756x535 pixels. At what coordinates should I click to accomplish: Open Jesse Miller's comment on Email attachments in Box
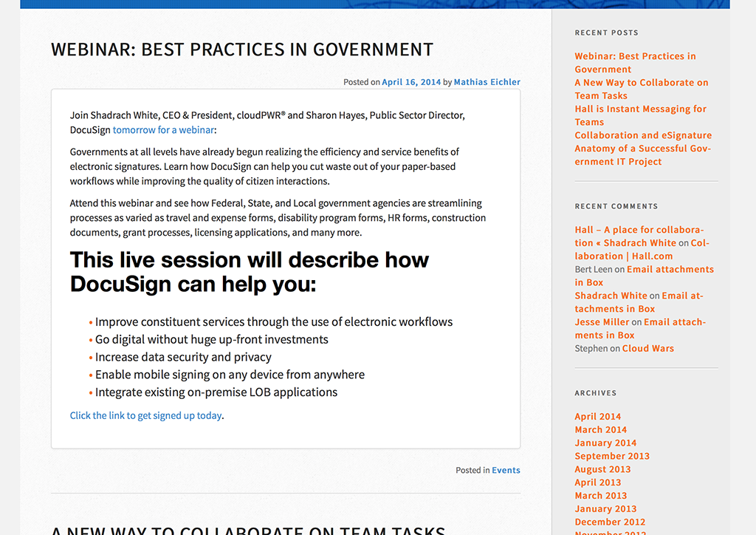[640, 329]
